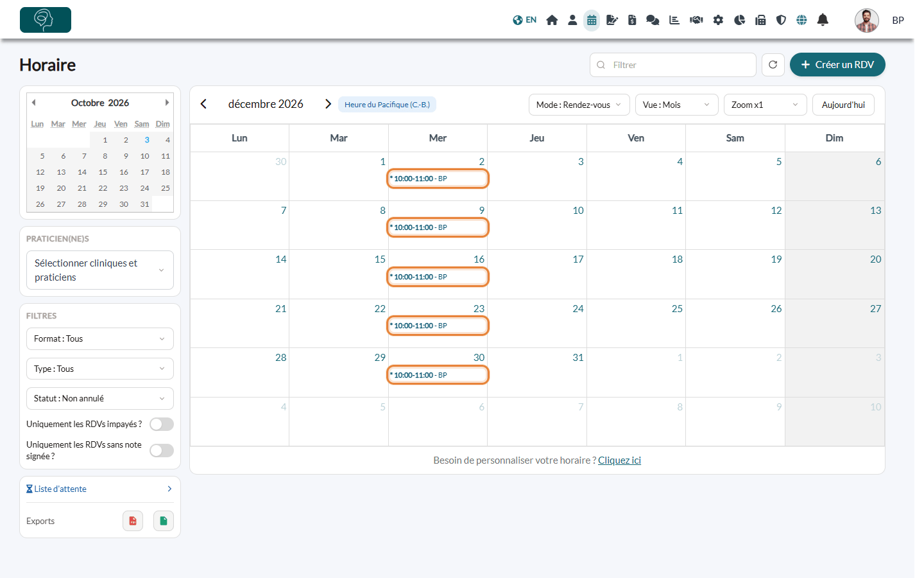924x578 pixels.
Task: Click into the 'Filtrer' search field
Action: (673, 65)
